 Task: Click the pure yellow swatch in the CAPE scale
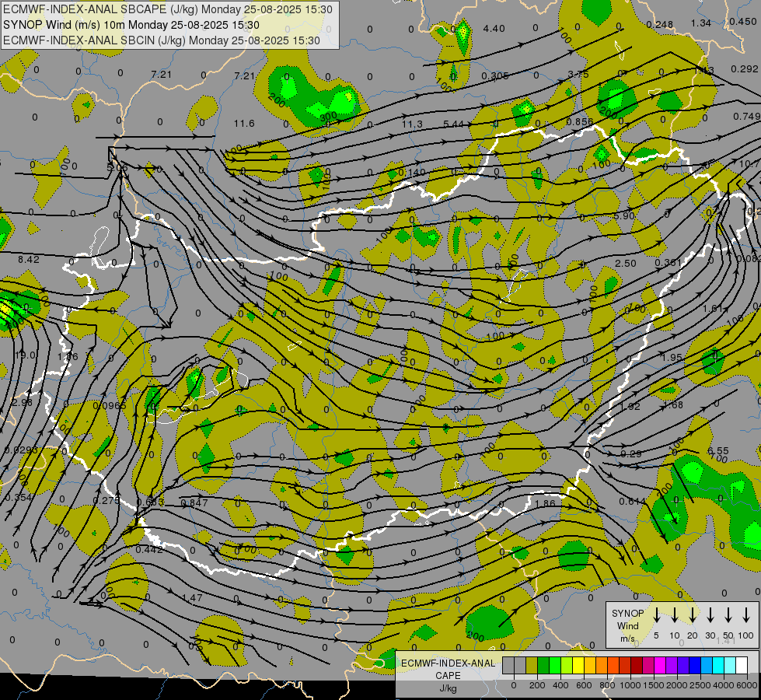point(578,666)
